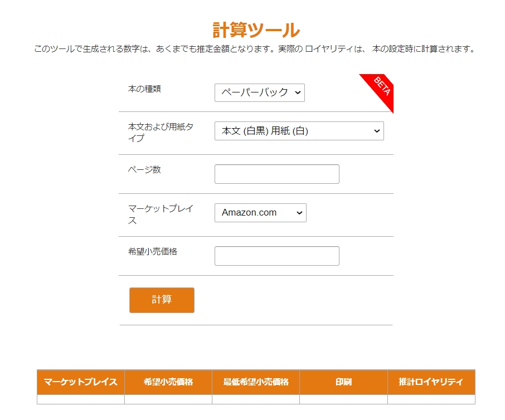Open the マーケットプレイス dropdown showing Amazon.com

pos(260,213)
